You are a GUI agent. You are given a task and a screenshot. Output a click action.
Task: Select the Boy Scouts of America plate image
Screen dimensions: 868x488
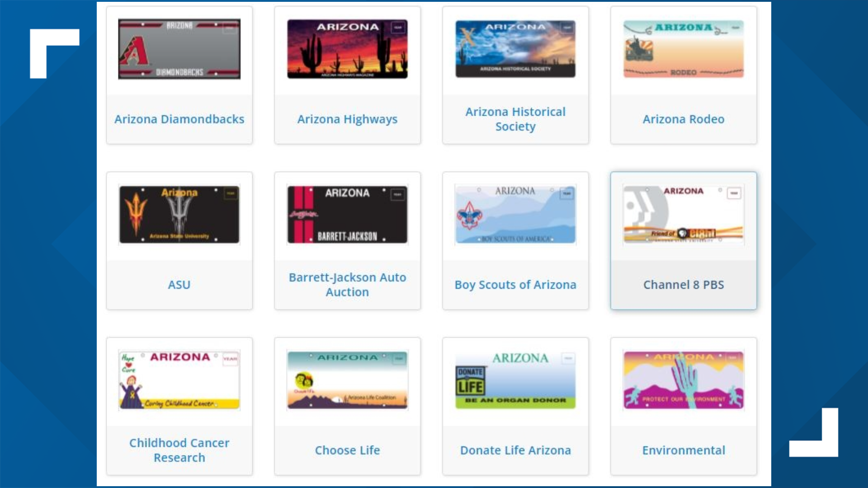tap(515, 214)
